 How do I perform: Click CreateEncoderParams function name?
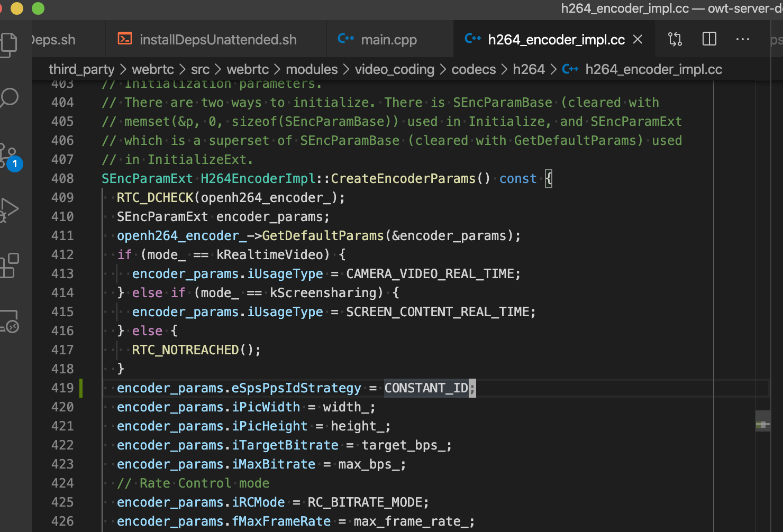403,179
